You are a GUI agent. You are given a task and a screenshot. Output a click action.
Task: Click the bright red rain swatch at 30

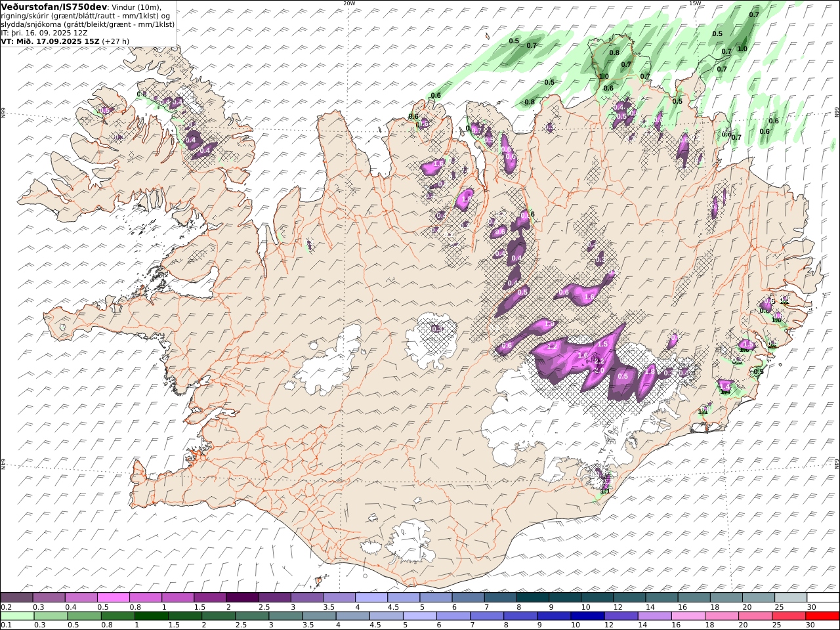pos(822,616)
